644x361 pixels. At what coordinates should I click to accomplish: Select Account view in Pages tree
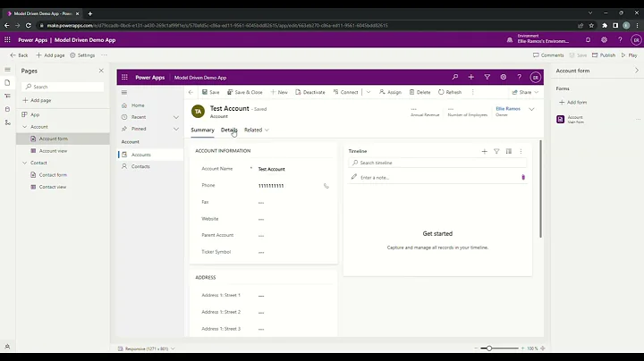point(53,151)
